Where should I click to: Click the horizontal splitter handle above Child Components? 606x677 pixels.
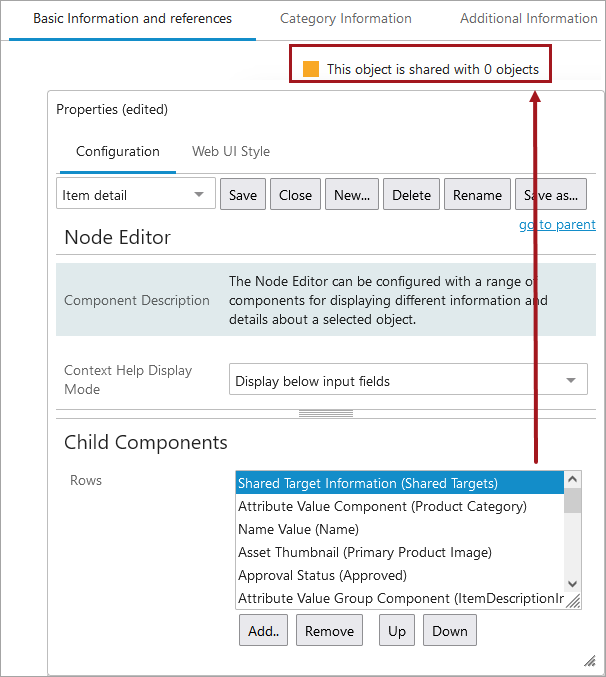(x=325, y=413)
